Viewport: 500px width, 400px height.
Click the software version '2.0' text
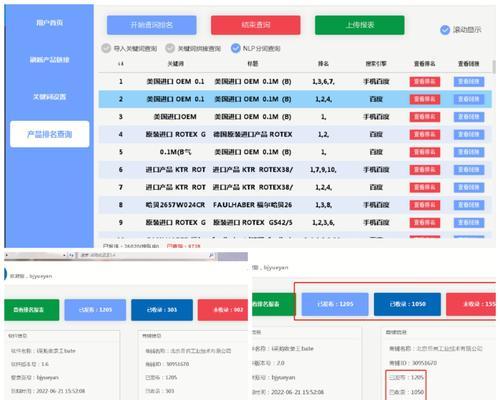pos(280,363)
